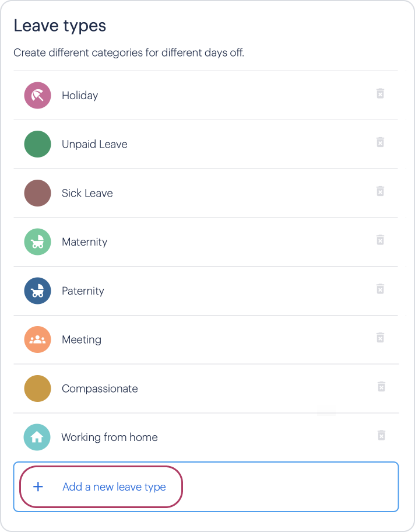Click trash icon next to Paternity
Image resolution: width=415 pixels, height=532 pixels.
(380, 289)
